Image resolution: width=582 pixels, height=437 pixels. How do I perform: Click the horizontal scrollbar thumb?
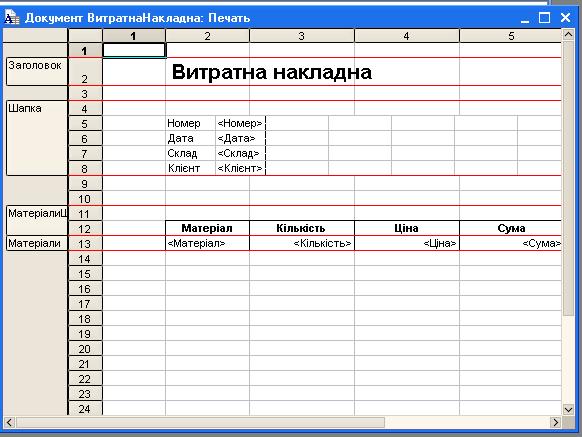pyautogui.click(x=200, y=423)
